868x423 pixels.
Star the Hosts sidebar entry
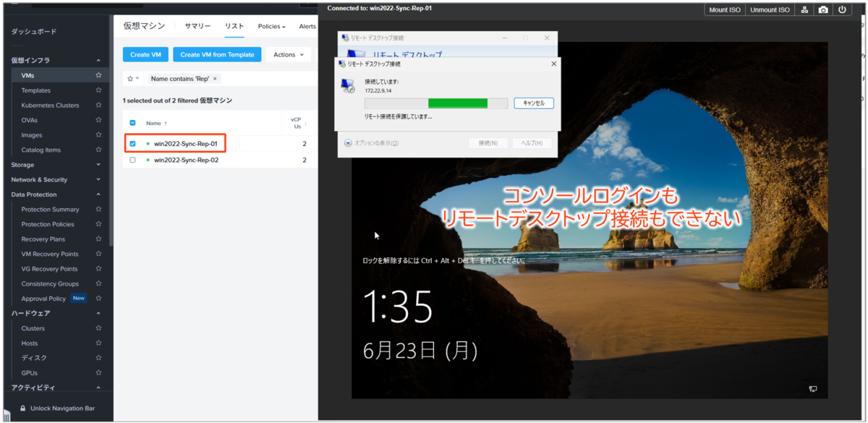point(98,343)
